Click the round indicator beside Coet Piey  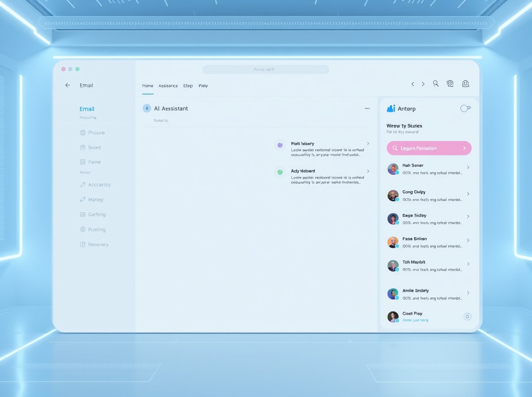pos(467,317)
